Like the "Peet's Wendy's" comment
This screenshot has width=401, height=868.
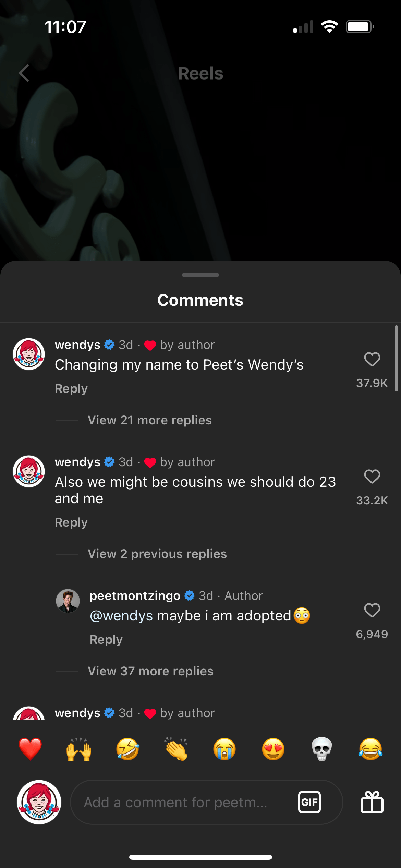click(372, 359)
